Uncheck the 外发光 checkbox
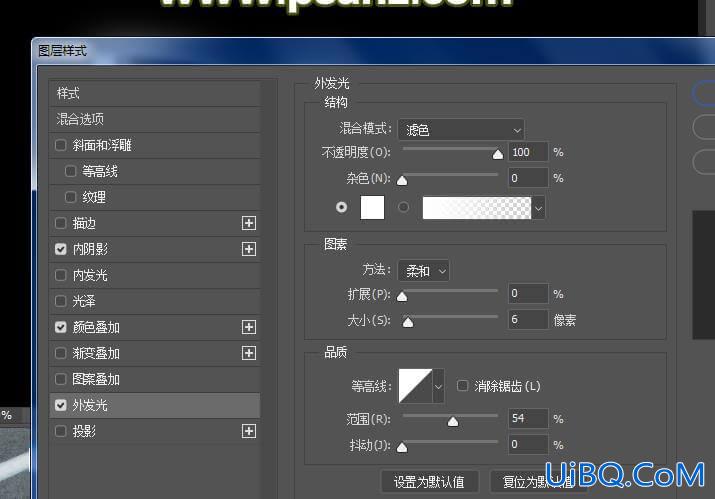The width and height of the screenshot is (715, 499). pos(61,405)
